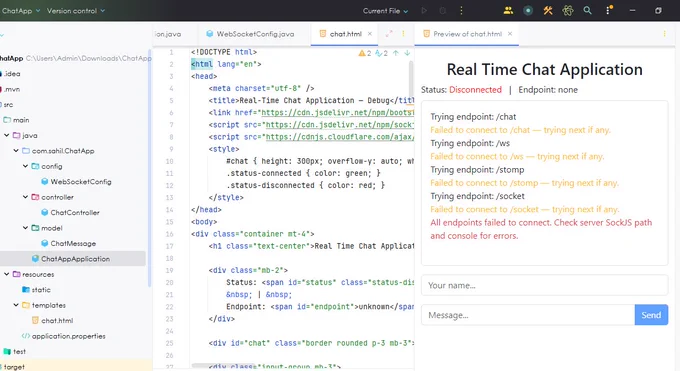
Task: Click the Disconnected status text
Action: [475, 90]
